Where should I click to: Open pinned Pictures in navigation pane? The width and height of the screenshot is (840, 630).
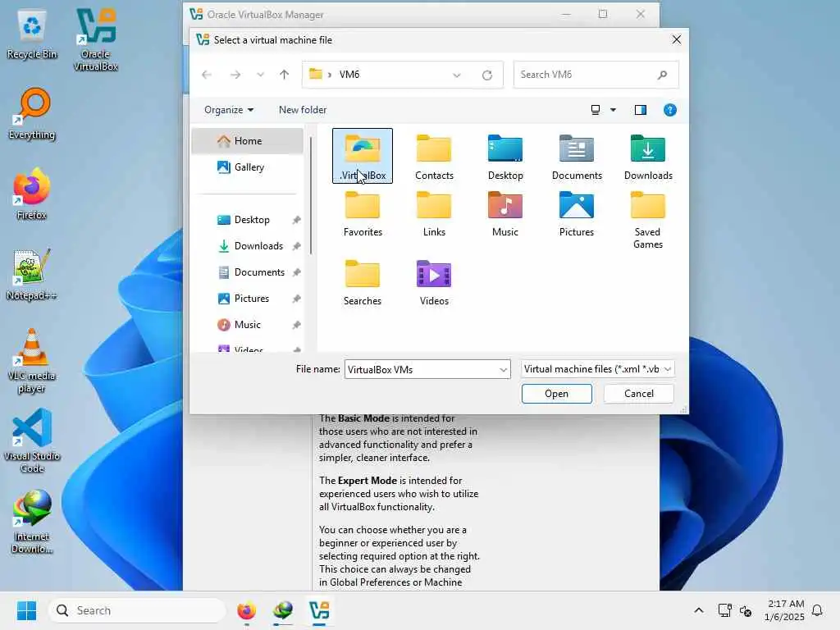[x=248, y=299]
